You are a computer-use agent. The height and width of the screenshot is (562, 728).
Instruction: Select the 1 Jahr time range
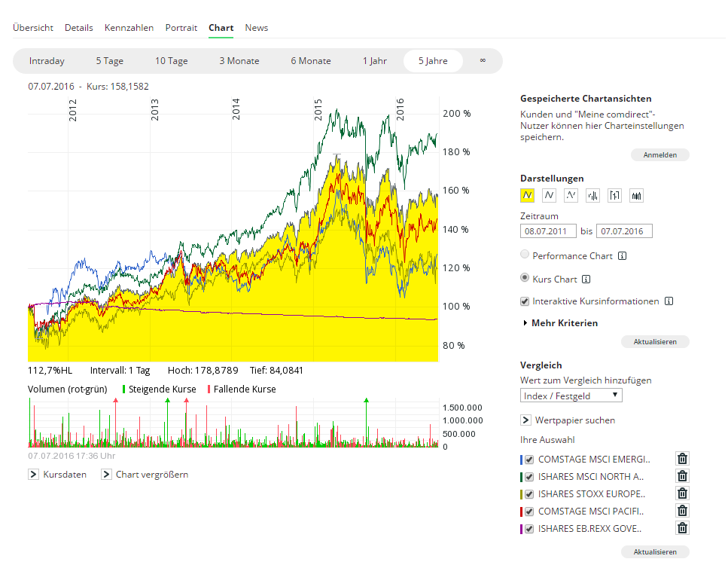tap(374, 61)
